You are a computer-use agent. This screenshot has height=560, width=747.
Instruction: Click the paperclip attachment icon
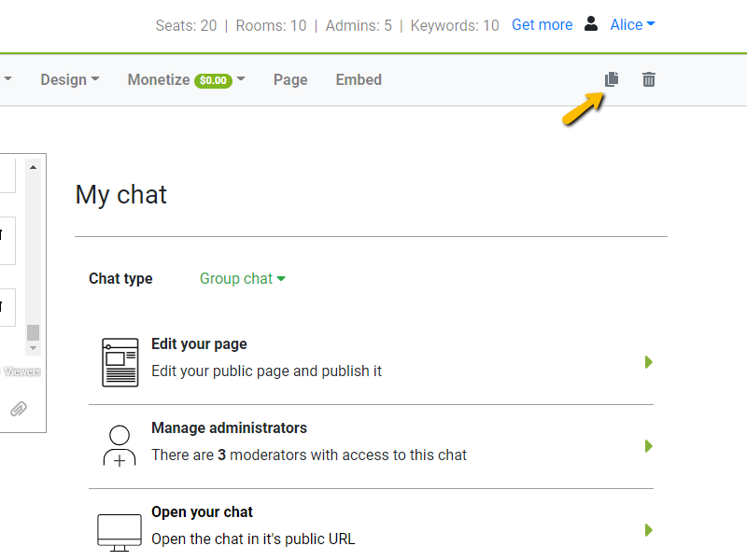pos(19,409)
